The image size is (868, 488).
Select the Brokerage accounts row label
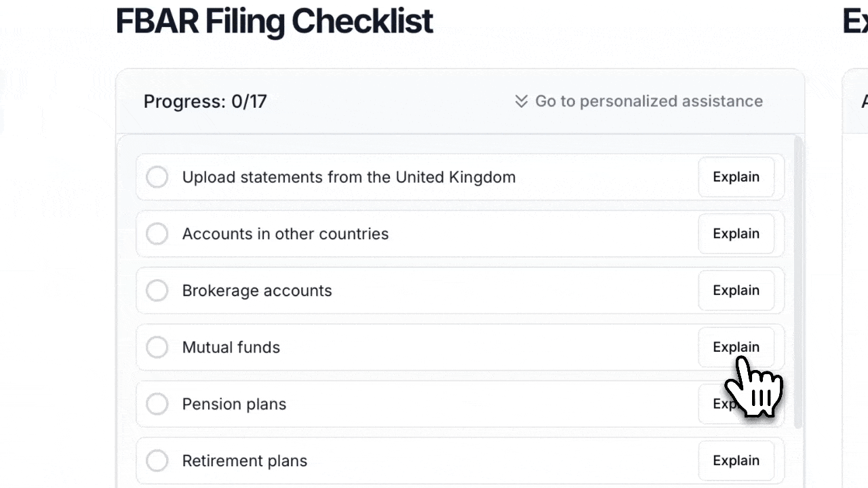(x=257, y=291)
